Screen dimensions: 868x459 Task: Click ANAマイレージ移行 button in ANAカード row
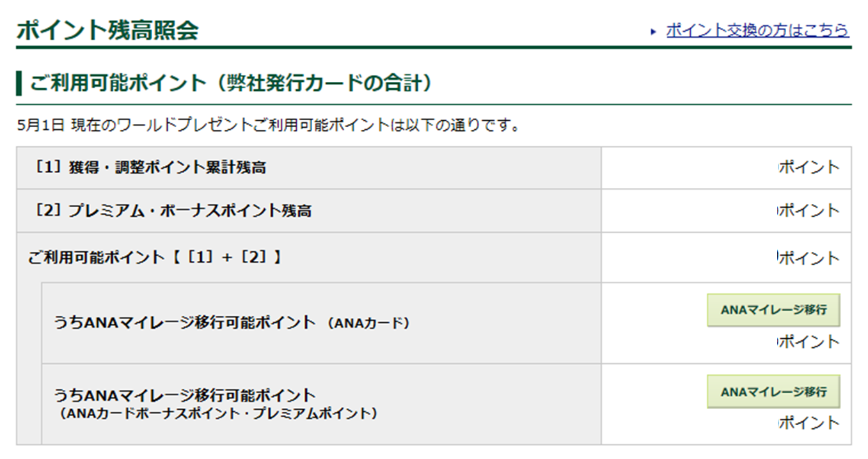click(x=773, y=310)
